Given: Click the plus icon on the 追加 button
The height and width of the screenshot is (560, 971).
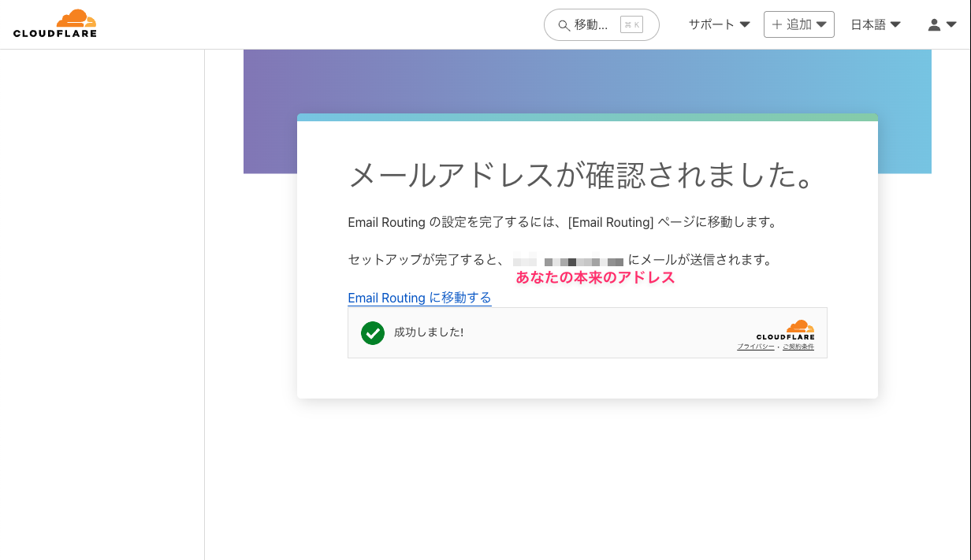Looking at the screenshot, I should [777, 24].
